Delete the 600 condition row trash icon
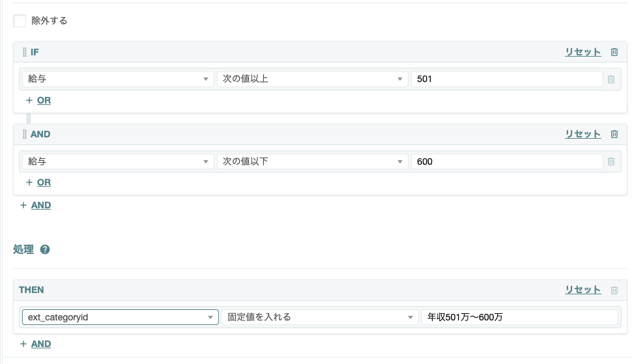 coord(611,161)
